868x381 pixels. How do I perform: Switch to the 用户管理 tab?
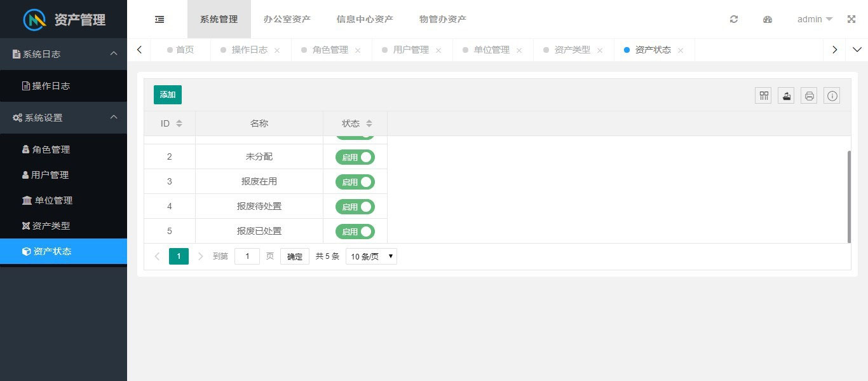tap(410, 50)
